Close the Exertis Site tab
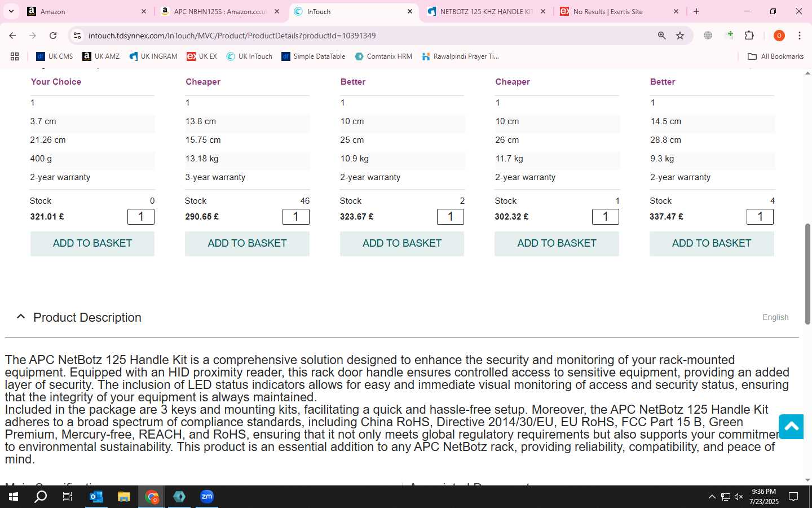This screenshot has height=508, width=812. pyautogui.click(x=676, y=11)
